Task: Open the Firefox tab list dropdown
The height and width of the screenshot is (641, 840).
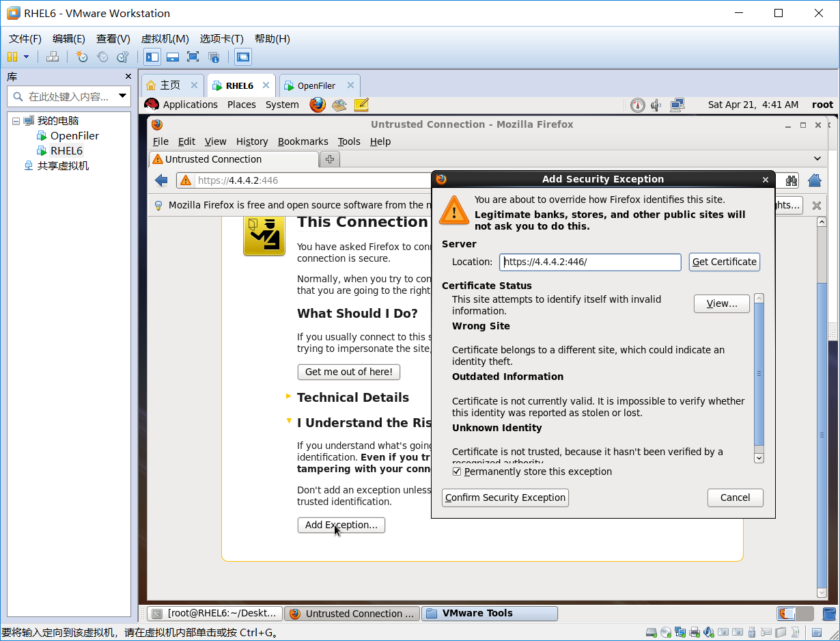Action: [x=818, y=159]
